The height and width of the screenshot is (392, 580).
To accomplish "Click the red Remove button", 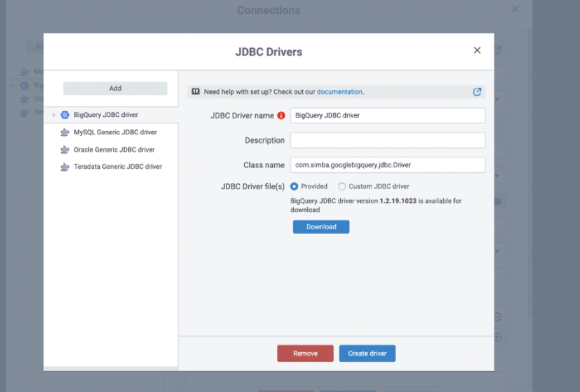I will [305, 353].
